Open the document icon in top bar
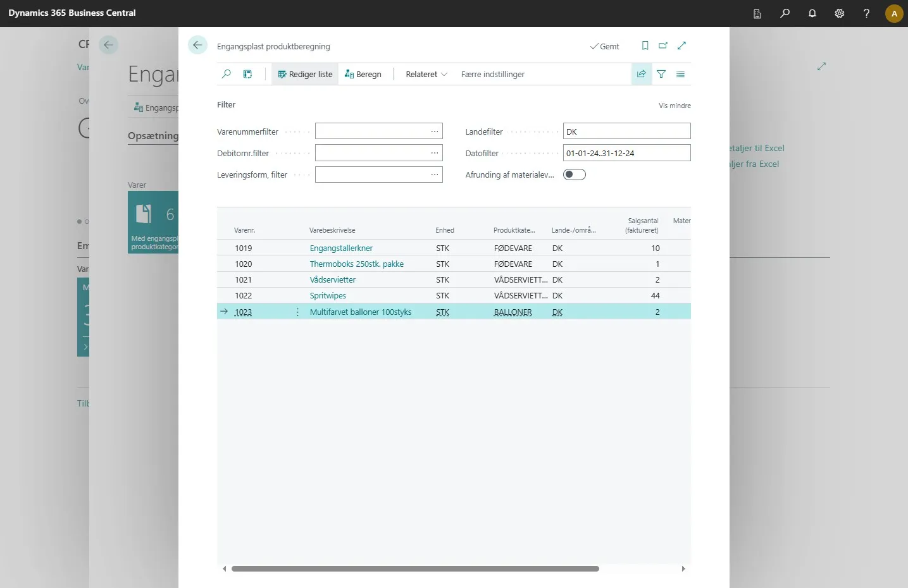Image resolution: width=908 pixels, height=588 pixels. 757,13
